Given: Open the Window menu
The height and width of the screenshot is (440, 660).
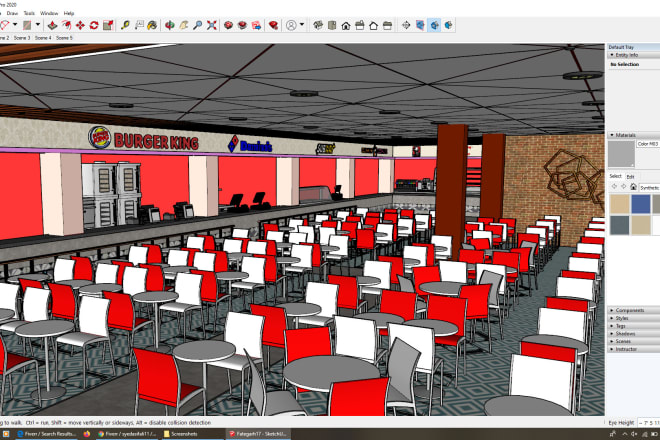Looking at the screenshot, I should point(49,13).
